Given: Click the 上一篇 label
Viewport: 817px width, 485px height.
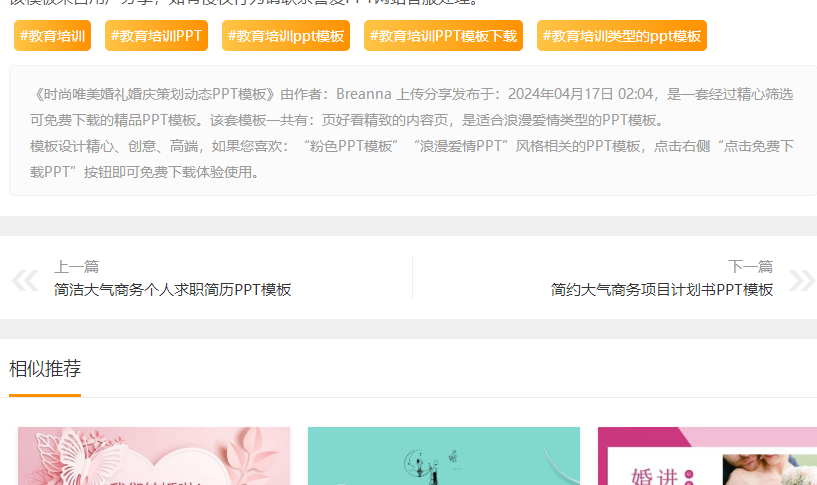Looking at the screenshot, I should pyautogui.click(x=77, y=267).
